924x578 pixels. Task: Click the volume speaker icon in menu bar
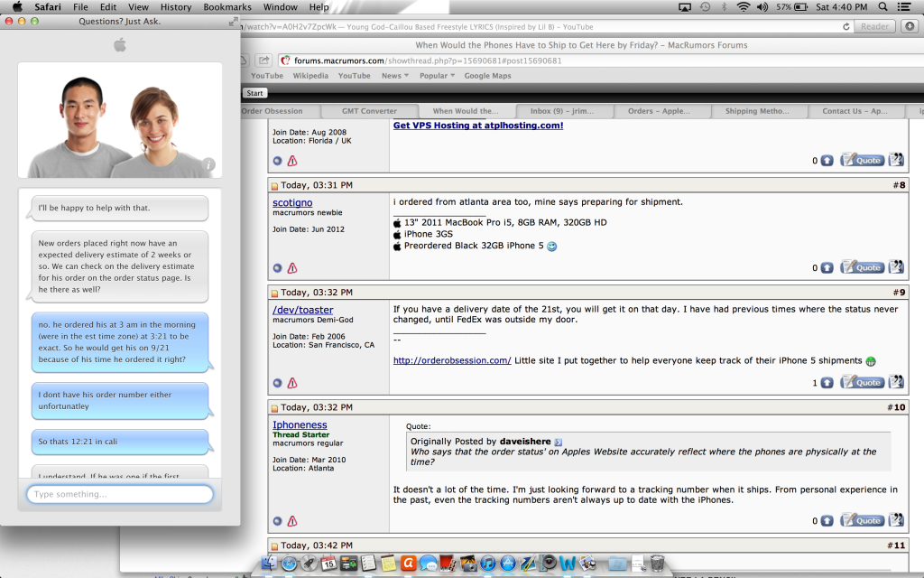coord(762,7)
